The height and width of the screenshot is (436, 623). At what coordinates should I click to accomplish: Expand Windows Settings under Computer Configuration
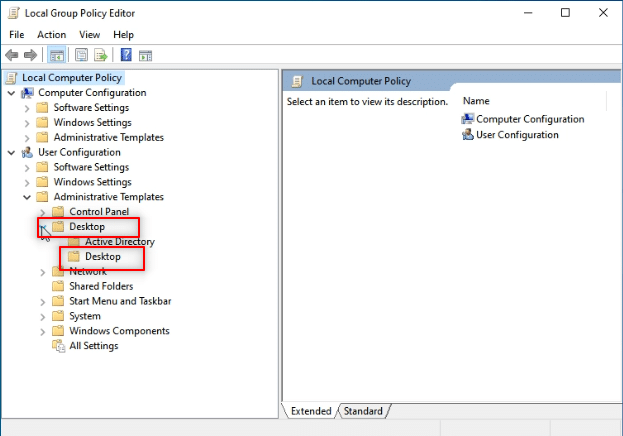tap(27, 123)
